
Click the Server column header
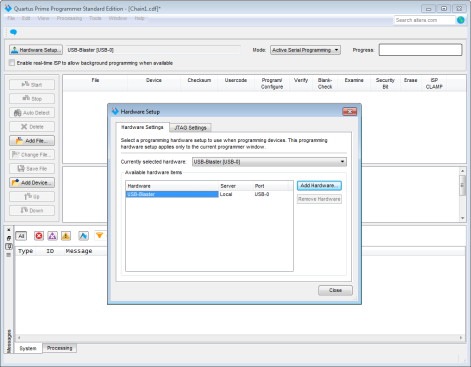pos(236,186)
